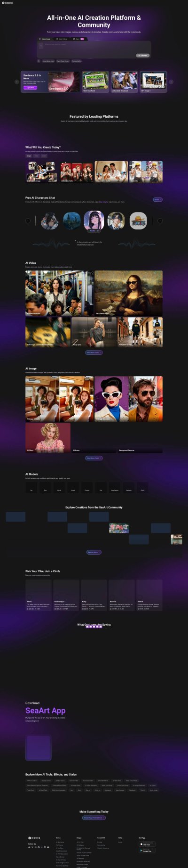The image size is (188, 868).
Task: Open the AI Filters tool
Action: click(x=48, y=438)
